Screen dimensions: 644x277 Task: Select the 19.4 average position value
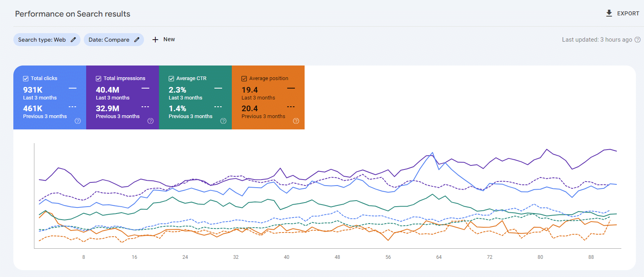pyautogui.click(x=250, y=90)
